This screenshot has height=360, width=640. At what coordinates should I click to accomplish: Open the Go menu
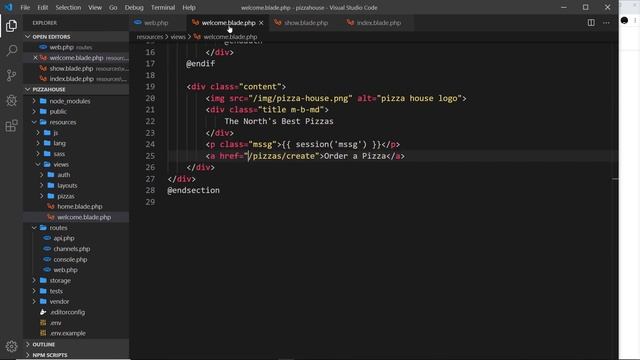point(113,7)
